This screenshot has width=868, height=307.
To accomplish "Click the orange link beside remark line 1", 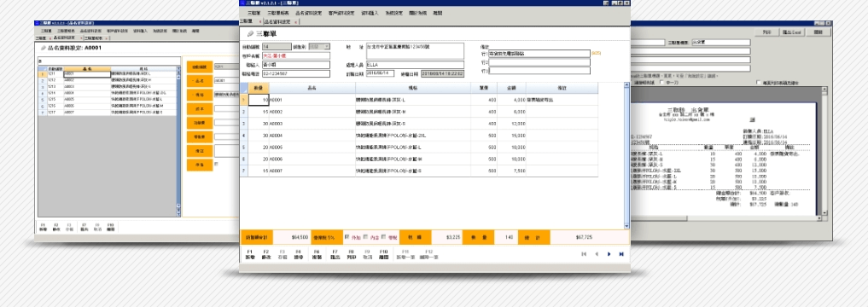I will [596, 53].
